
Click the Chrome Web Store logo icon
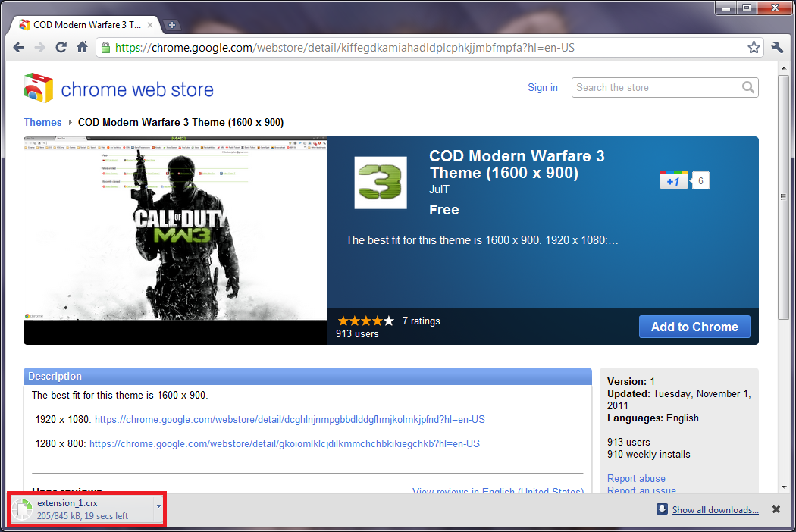(x=38, y=88)
